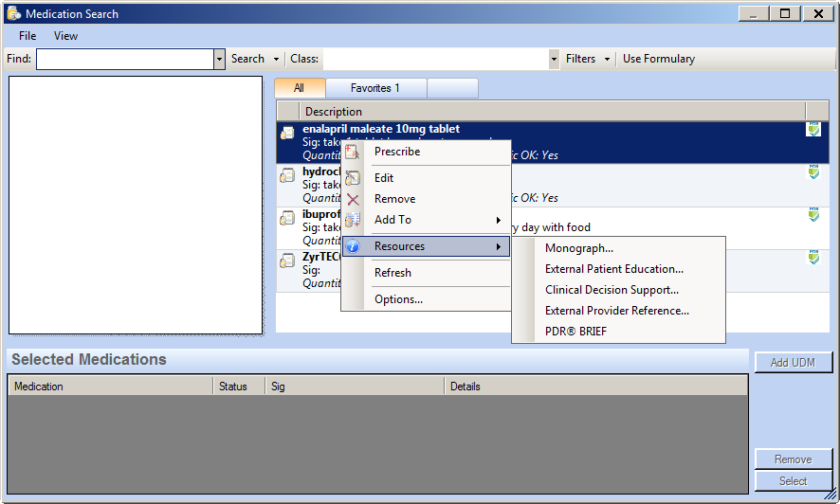Click the ZyrTEC row medication icon
The image size is (840, 504).
point(287,261)
